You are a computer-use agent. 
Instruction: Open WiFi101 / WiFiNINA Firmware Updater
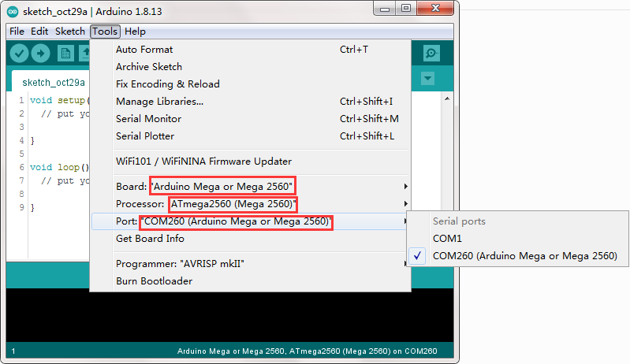[x=250, y=162]
